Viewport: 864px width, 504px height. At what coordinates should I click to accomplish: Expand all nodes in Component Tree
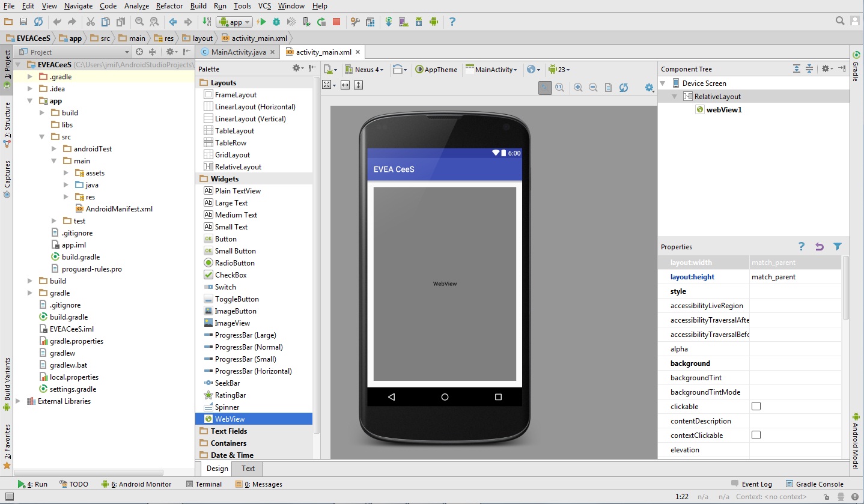[797, 69]
